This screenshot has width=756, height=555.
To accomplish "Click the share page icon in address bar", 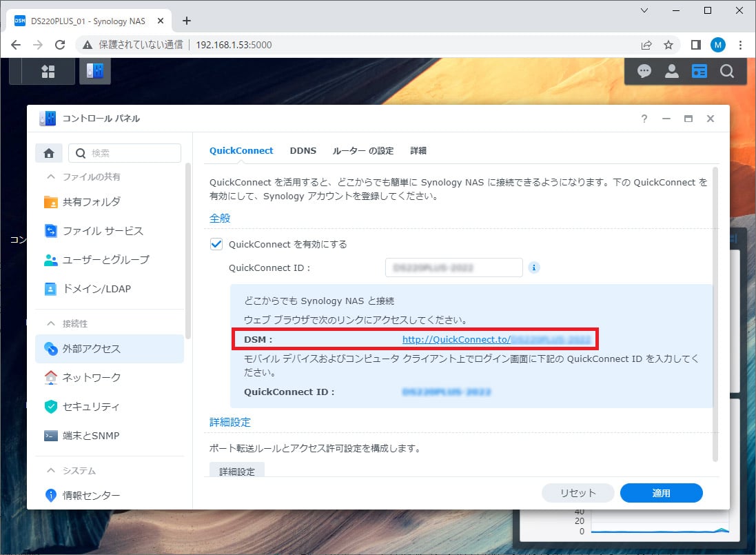I will 646,45.
